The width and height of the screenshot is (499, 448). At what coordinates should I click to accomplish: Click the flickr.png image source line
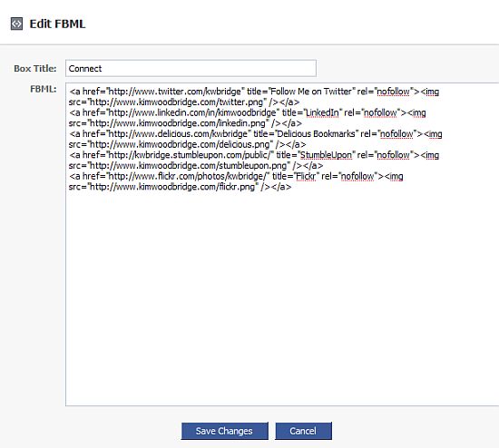(x=180, y=187)
